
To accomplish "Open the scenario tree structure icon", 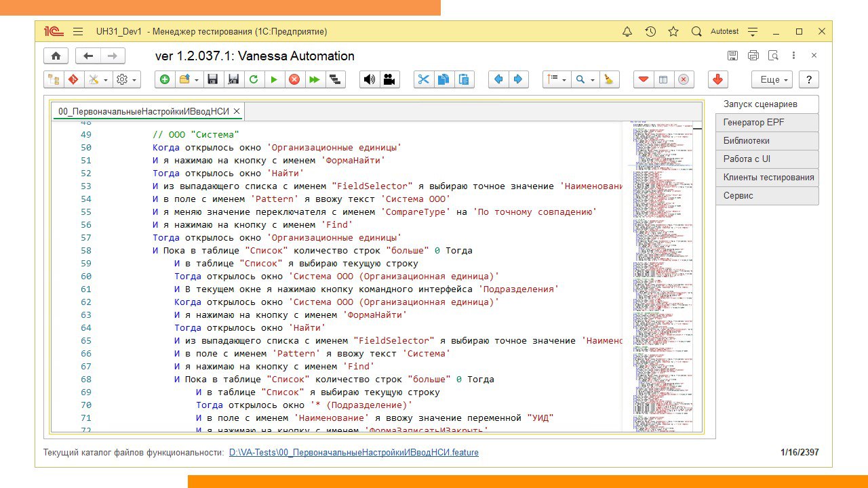I will (54, 79).
